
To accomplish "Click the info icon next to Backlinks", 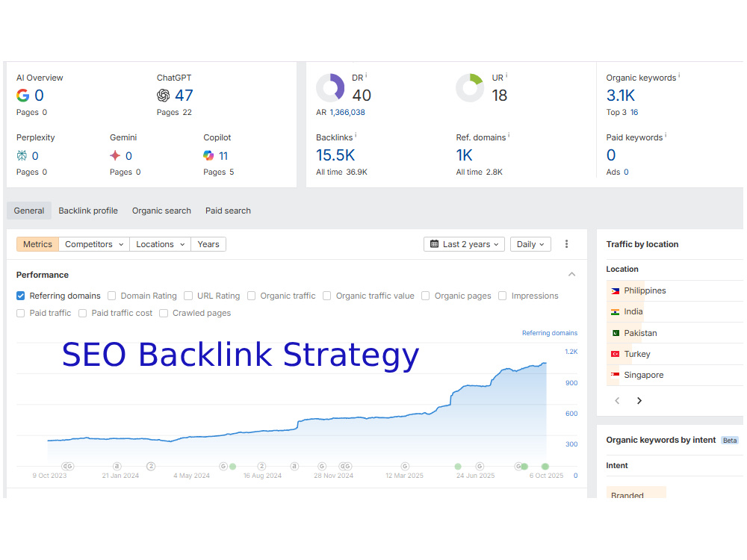I will [356, 135].
